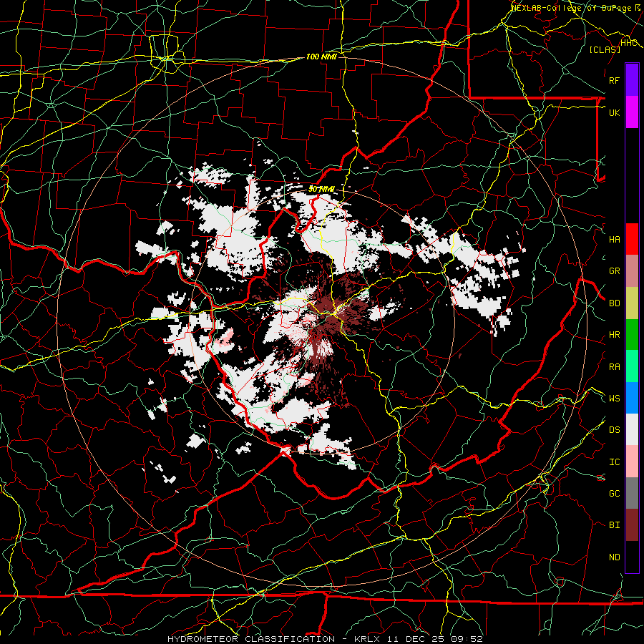
Task: Click the "HR" legend label
Action: click(x=615, y=334)
